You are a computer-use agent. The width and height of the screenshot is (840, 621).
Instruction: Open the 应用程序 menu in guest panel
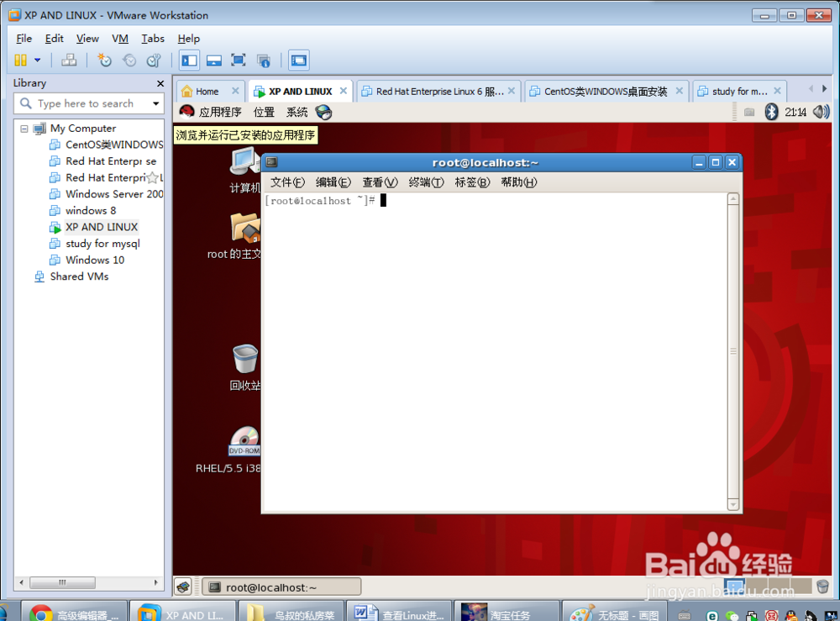point(220,112)
